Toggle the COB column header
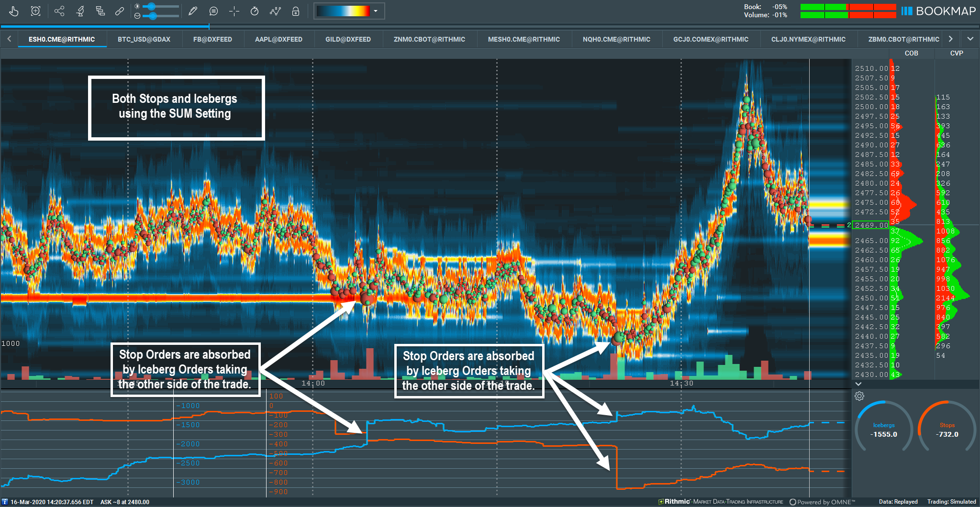The width and height of the screenshot is (980, 507). click(x=911, y=53)
